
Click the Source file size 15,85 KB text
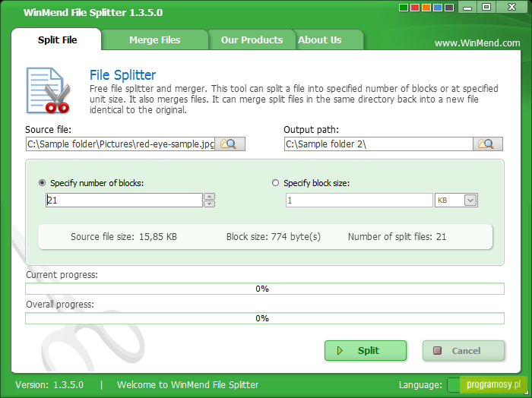(124, 237)
